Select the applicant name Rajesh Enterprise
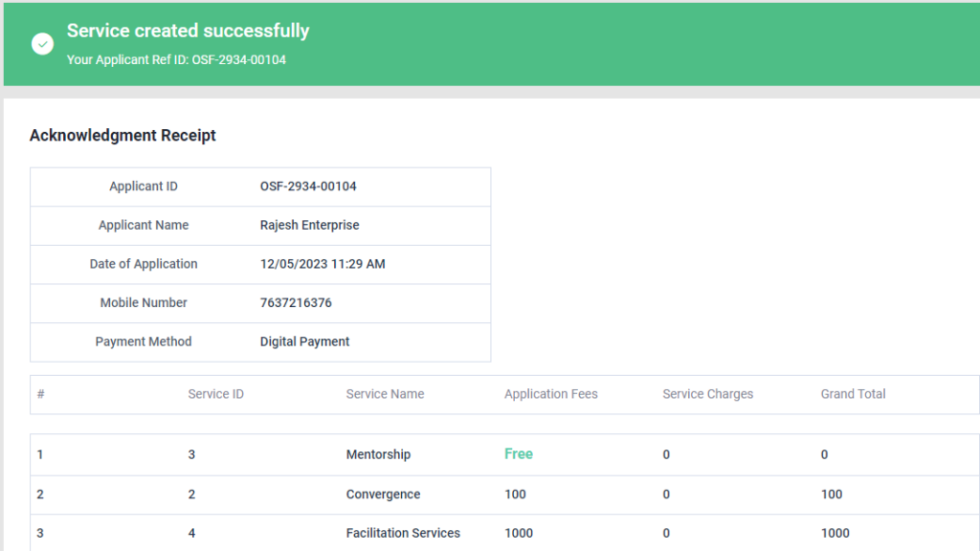980x551 pixels. point(309,226)
